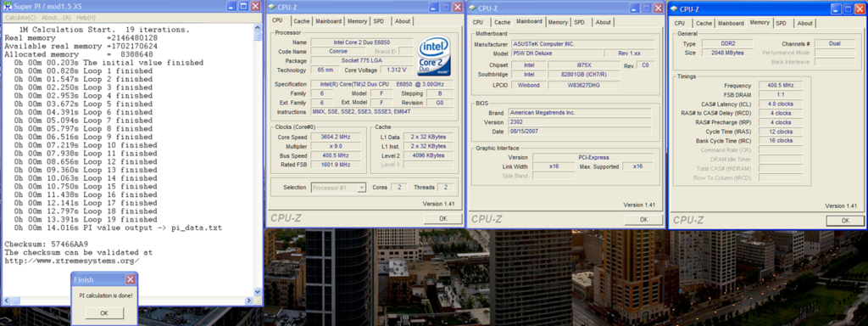Select the Mainboard tab in first CPU-Z window

click(x=329, y=21)
